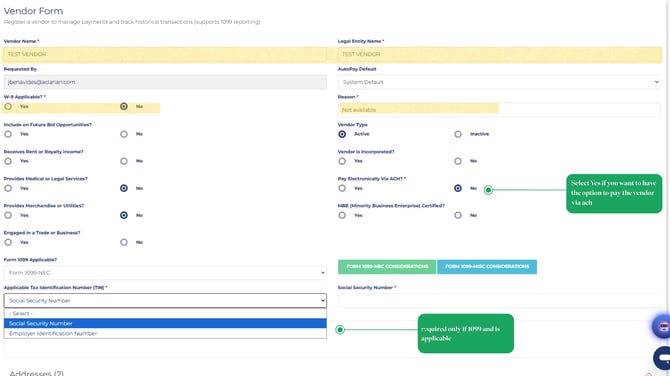Open the chat bubble widget icon
Screen dimensions: 670x376
(x=662, y=357)
